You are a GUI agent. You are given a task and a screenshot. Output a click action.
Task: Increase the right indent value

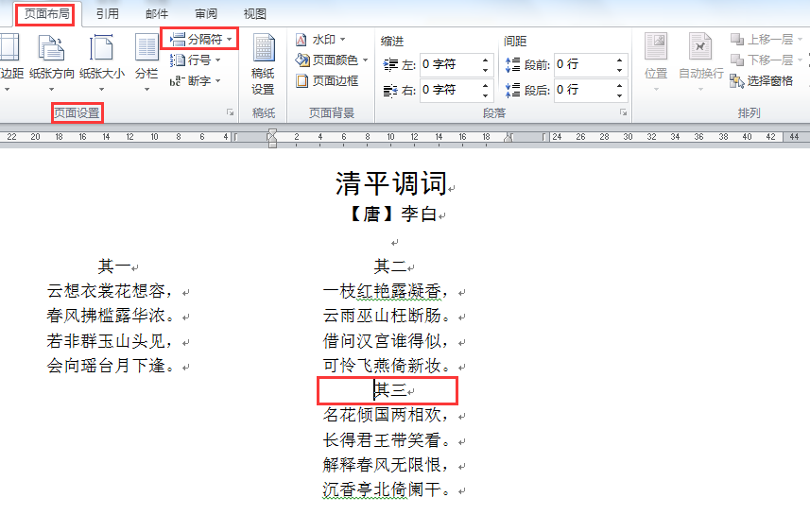coord(485,85)
